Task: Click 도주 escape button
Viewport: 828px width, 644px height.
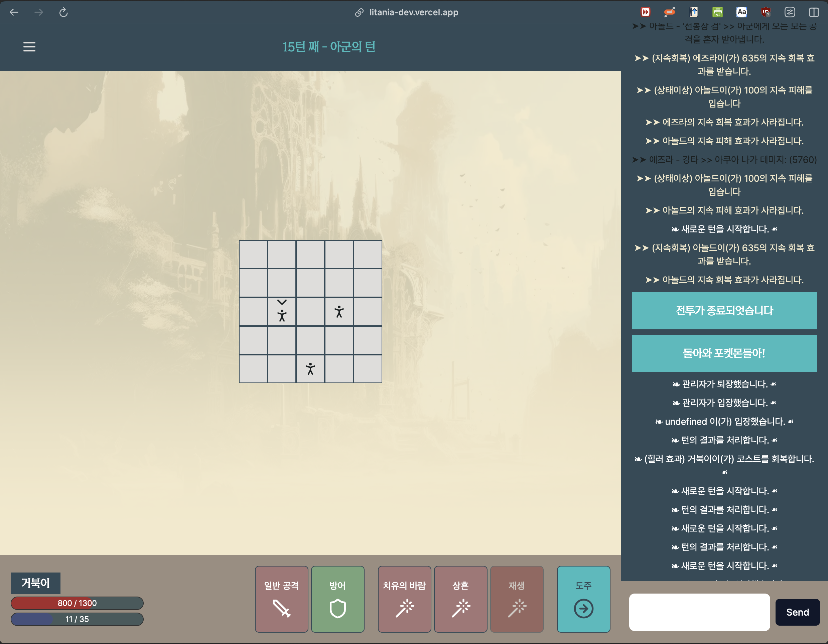Action: (583, 599)
